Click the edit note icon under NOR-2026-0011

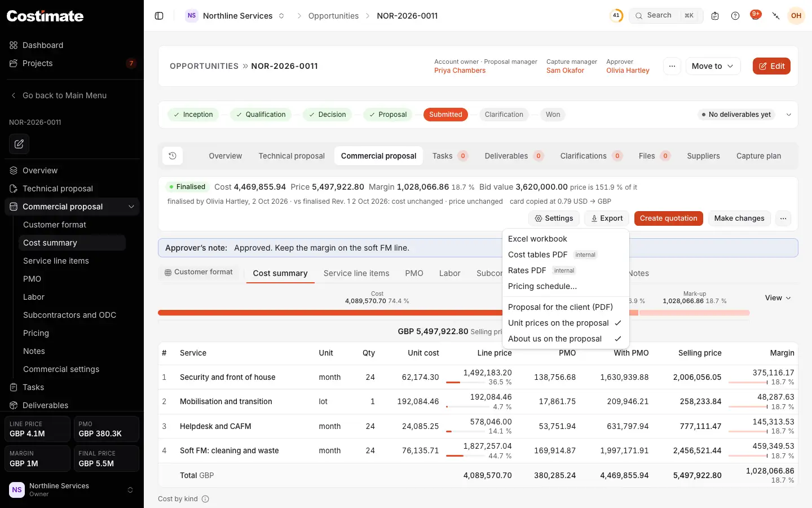click(x=19, y=144)
